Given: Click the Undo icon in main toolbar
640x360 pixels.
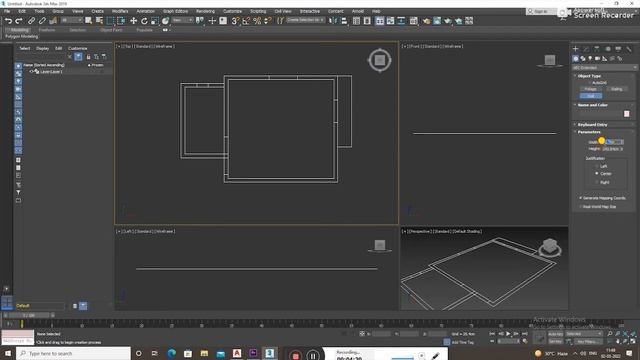Looking at the screenshot, I should click(x=8, y=20).
